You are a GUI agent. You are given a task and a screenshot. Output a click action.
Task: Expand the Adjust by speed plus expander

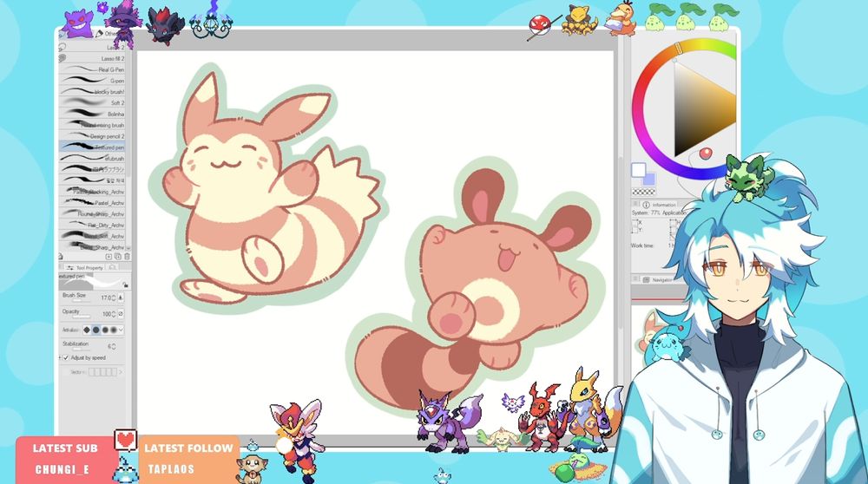click(61, 358)
